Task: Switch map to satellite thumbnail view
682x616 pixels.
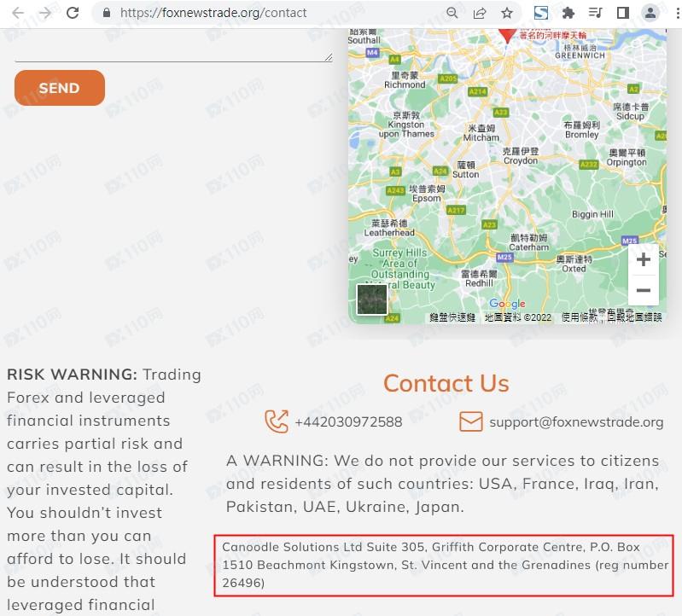Action: [x=371, y=299]
